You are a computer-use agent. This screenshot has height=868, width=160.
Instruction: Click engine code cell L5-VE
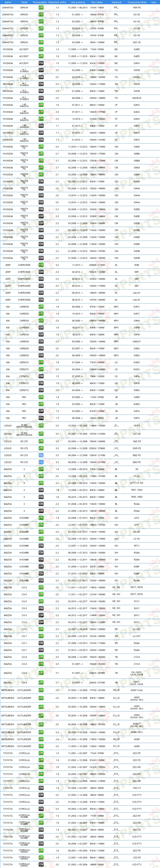coord(137,539)
